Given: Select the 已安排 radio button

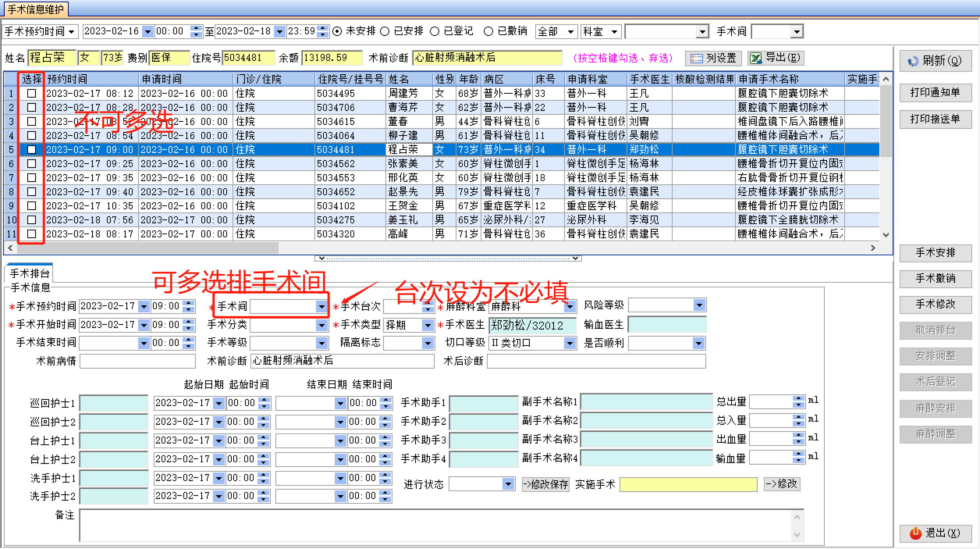Looking at the screenshot, I should (385, 31).
